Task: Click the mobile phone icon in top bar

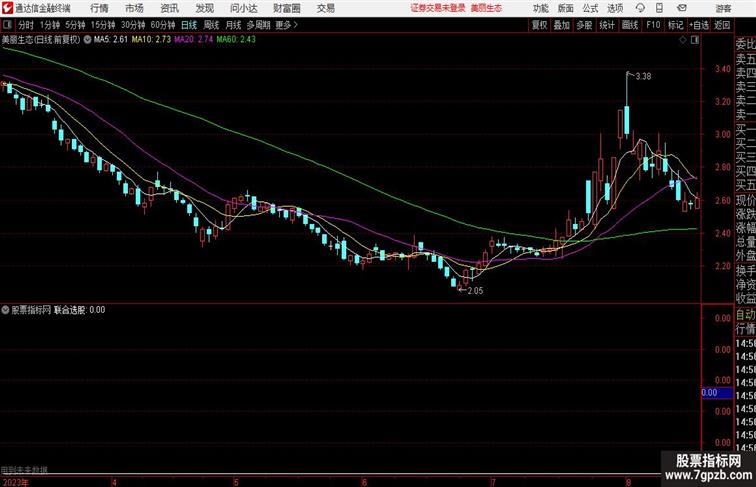Action: pyautogui.click(x=659, y=8)
